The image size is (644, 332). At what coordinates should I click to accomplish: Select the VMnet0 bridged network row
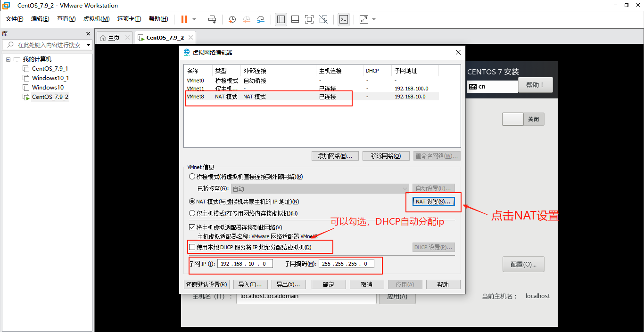coord(312,81)
